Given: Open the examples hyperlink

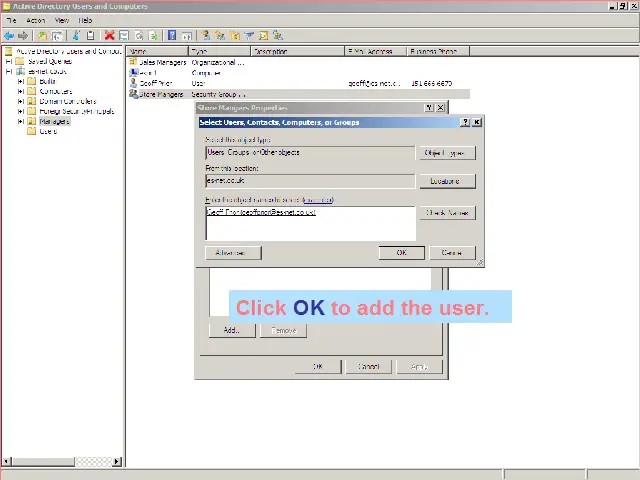Looking at the screenshot, I should 318,200.
